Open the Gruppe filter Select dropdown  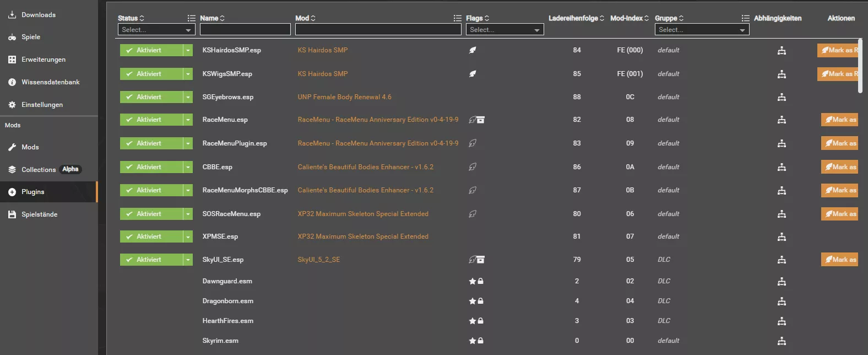tap(702, 30)
